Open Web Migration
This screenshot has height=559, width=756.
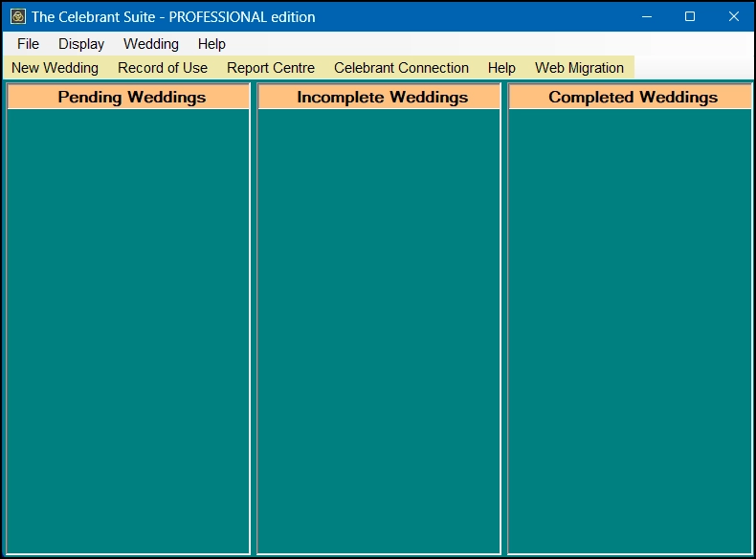(x=579, y=68)
